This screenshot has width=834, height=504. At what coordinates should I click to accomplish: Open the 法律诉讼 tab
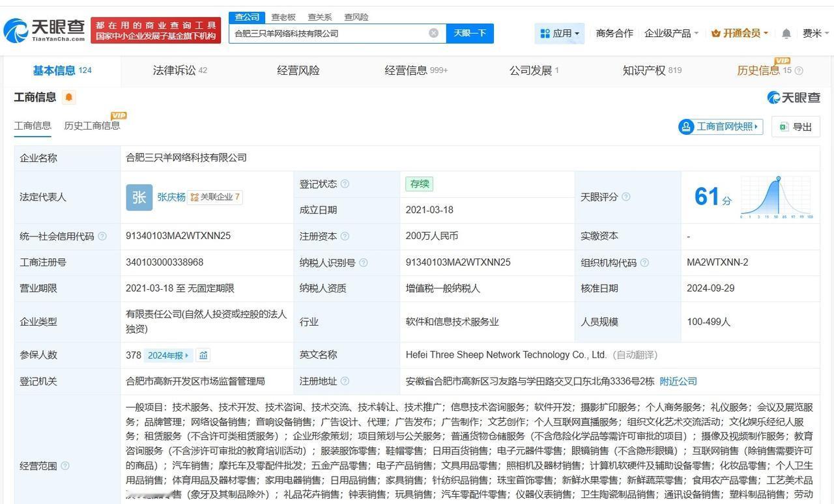(180, 70)
